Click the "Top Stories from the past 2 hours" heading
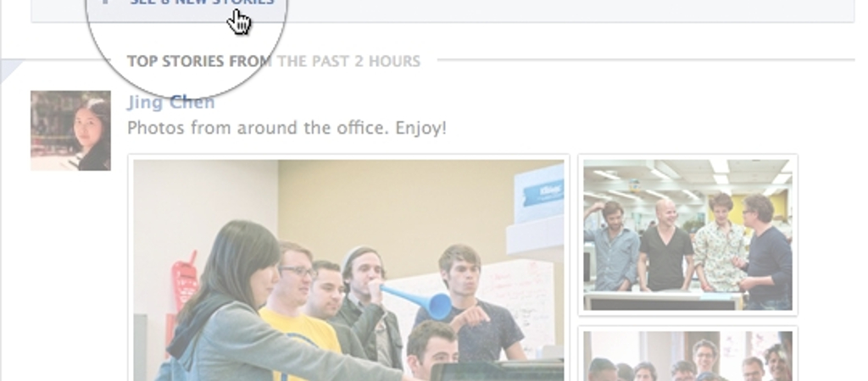This screenshot has height=381, width=868. point(274,61)
